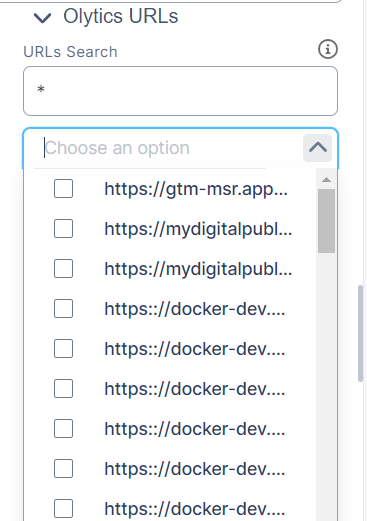Screen dimensions: 367x521
Task: Close the dropdown with the up chevron
Action: tap(317, 148)
